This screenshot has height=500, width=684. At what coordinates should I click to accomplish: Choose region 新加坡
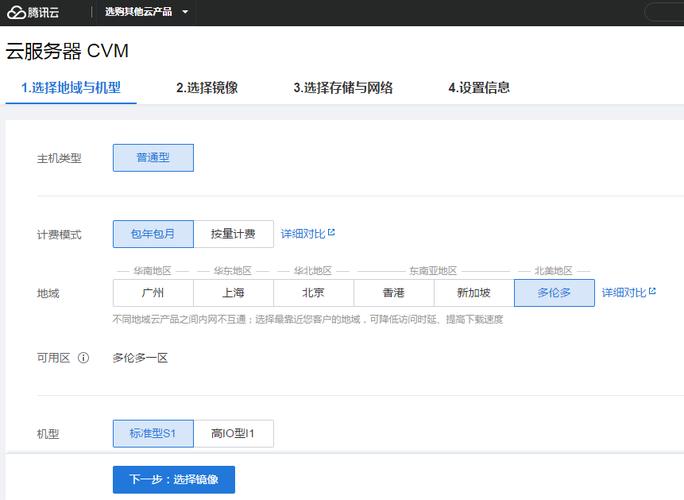(474, 293)
